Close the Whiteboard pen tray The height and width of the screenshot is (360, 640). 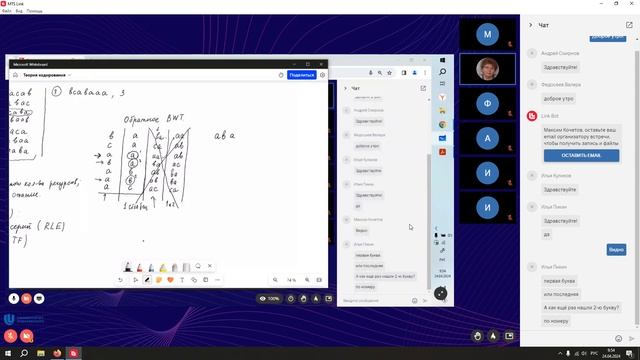[210, 266]
